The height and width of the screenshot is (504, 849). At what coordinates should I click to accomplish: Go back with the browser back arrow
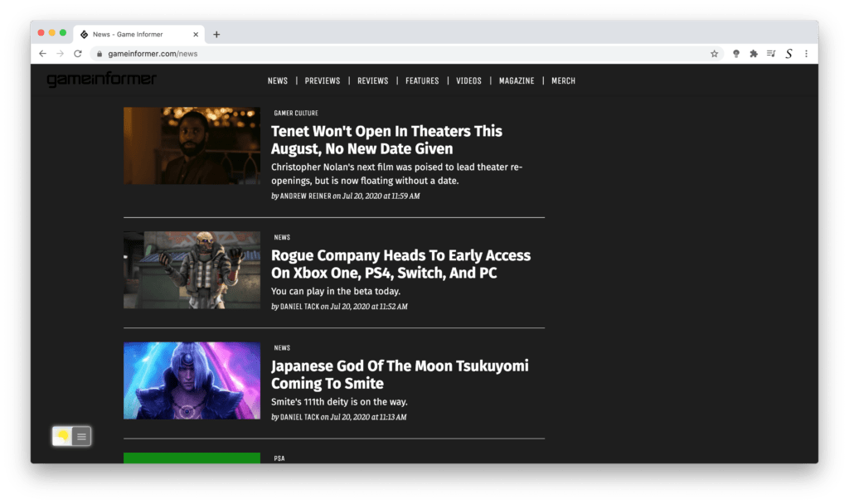[x=43, y=54]
